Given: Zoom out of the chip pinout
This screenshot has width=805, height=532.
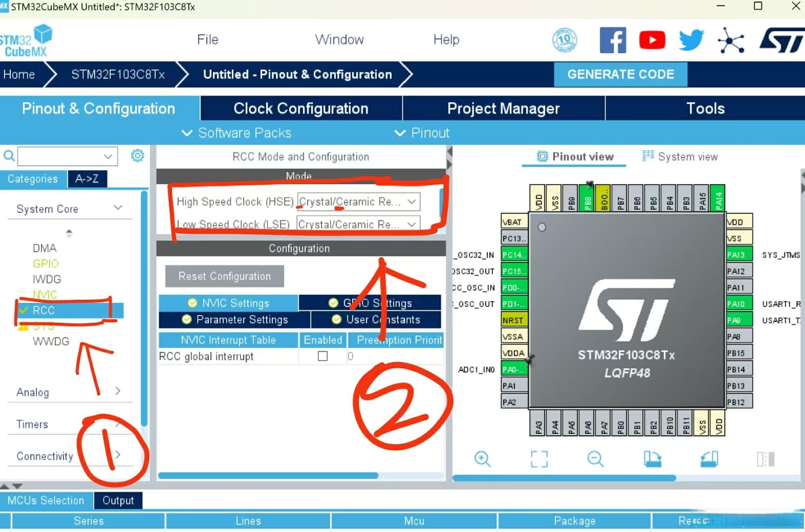Looking at the screenshot, I should coord(595,459).
